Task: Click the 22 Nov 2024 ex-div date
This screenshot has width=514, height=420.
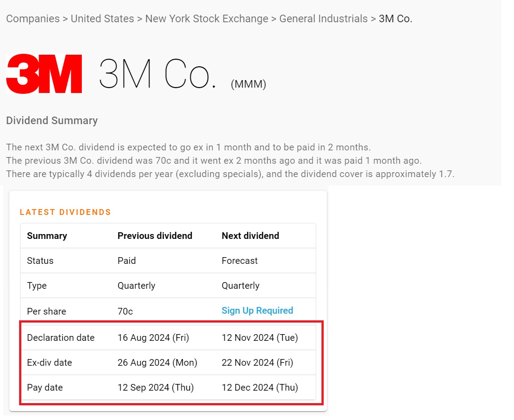Action: [x=257, y=363]
